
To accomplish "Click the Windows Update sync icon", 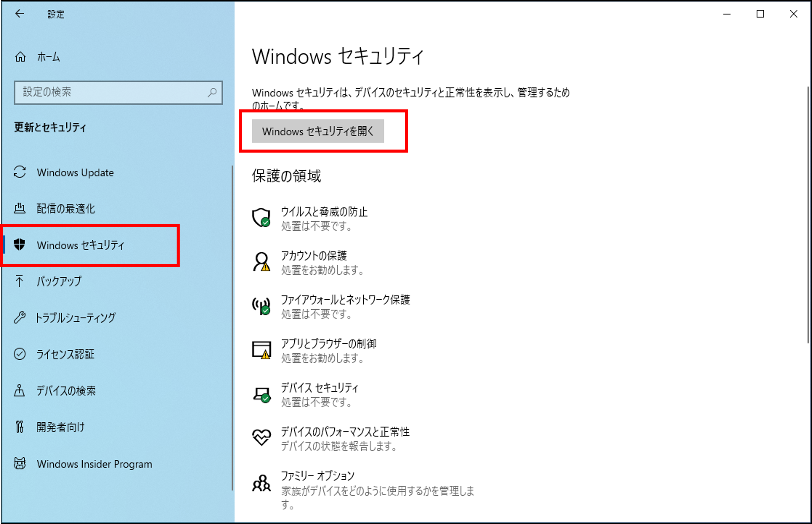I will coord(20,172).
